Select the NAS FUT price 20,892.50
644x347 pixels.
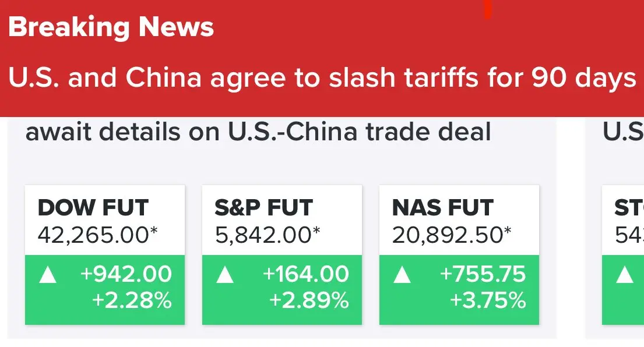pos(452,235)
